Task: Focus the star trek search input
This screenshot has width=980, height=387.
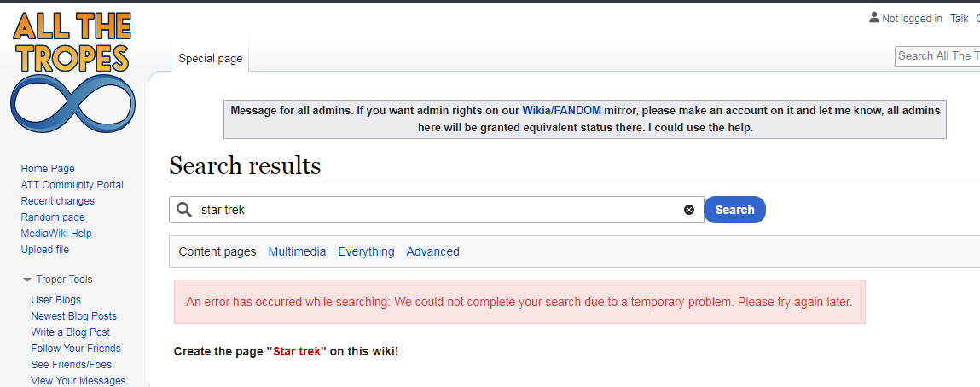Action: click(x=438, y=210)
